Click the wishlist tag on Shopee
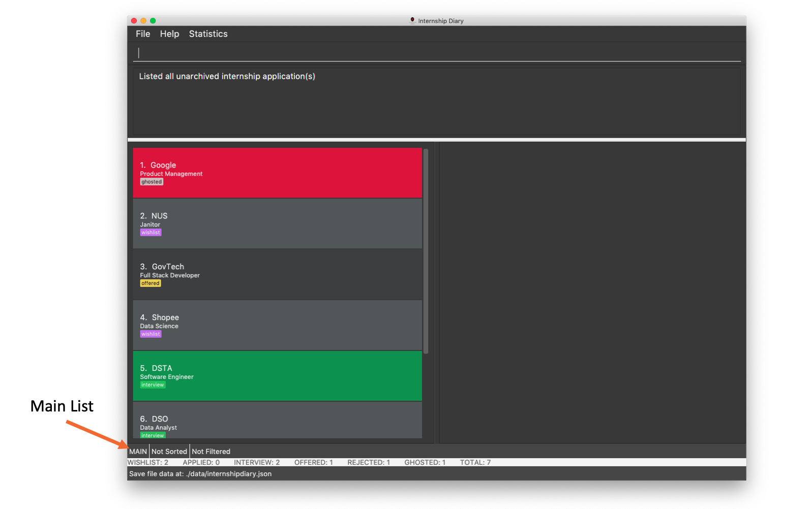Viewport: 812px width, 509px height. coord(151,334)
